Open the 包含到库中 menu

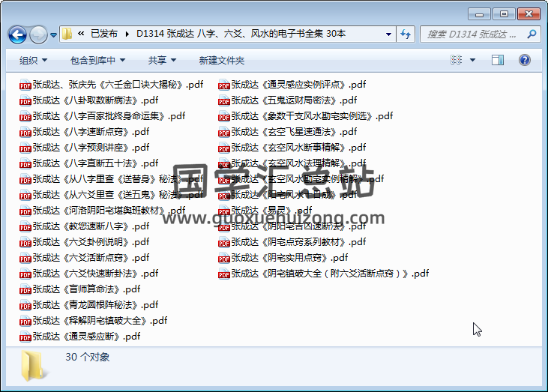click(98, 61)
